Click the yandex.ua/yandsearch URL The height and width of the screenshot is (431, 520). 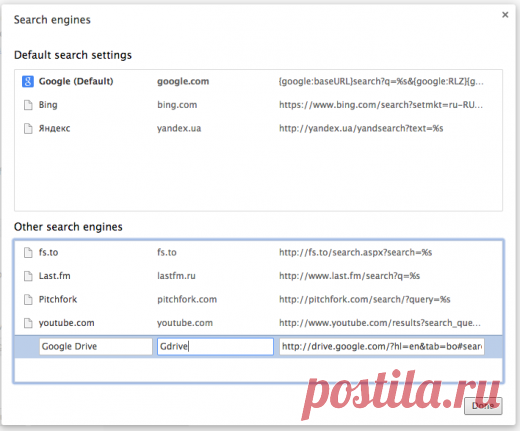361,128
